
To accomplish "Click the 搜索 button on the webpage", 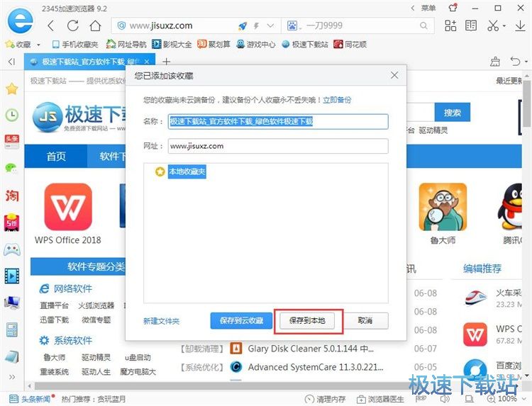I will coord(453,112).
